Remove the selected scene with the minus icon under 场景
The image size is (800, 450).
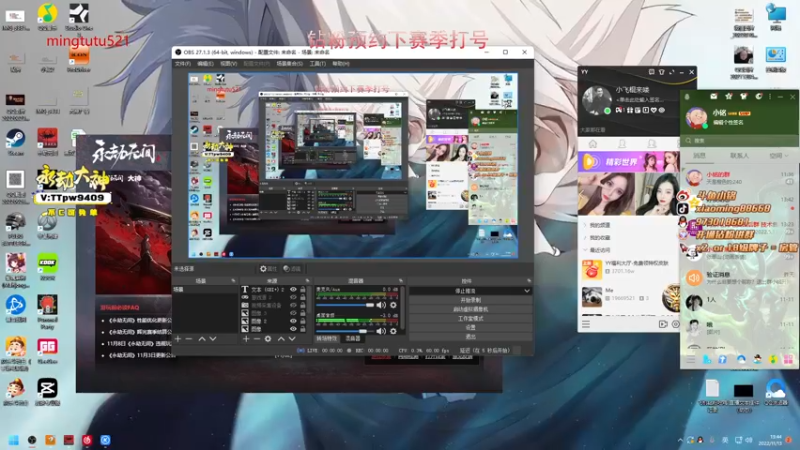coord(189,339)
